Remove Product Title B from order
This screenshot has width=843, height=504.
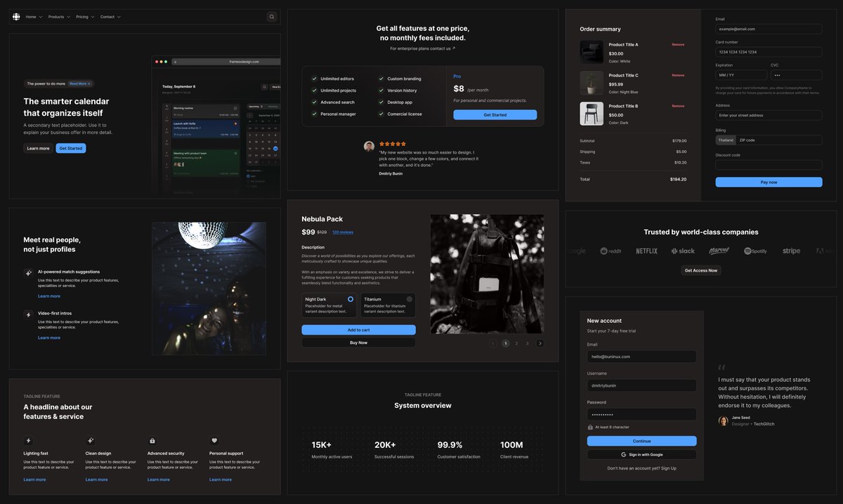(x=678, y=106)
